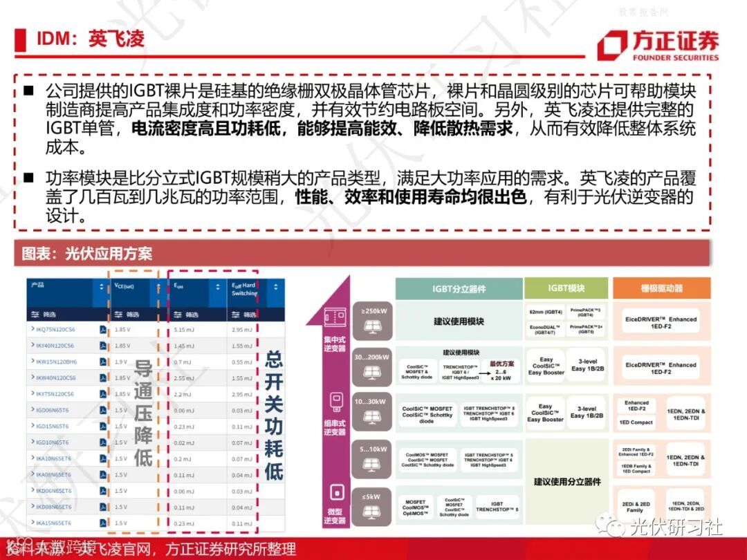This screenshot has width=747, height=560.
Task: Click the micro inverter icon above 微型逆变器
Action: coord(336,492)
